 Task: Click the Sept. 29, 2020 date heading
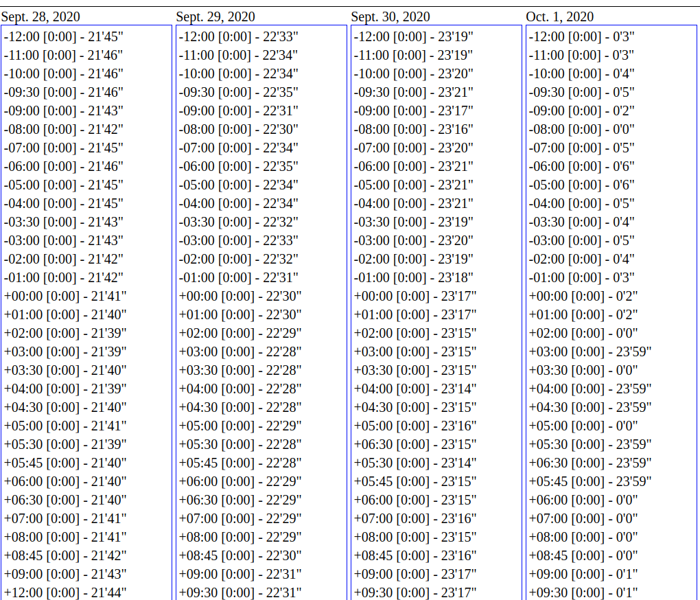(x=215, y=16)
